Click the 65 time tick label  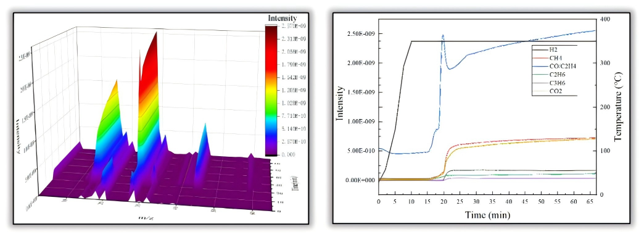coord(590,202)
